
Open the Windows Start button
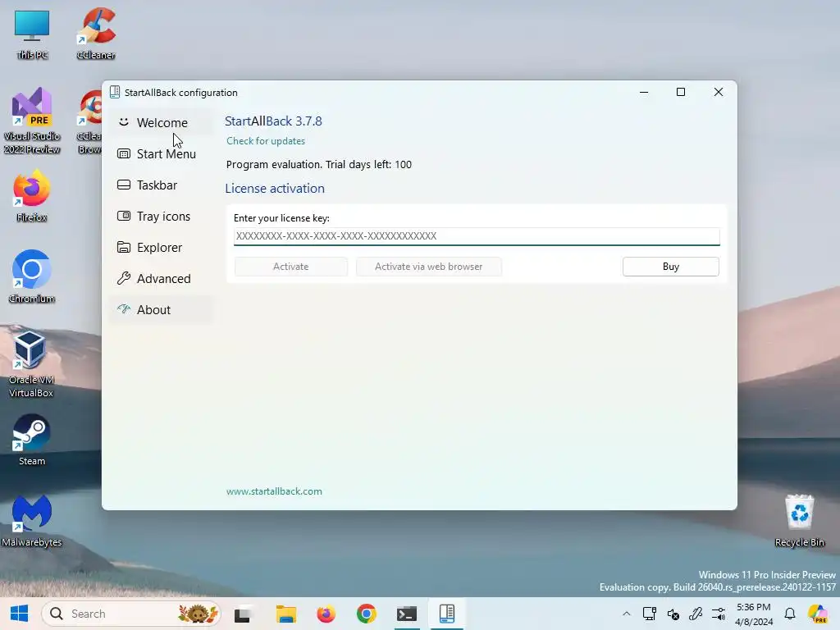pyautogui.click(x=20, y=614)
